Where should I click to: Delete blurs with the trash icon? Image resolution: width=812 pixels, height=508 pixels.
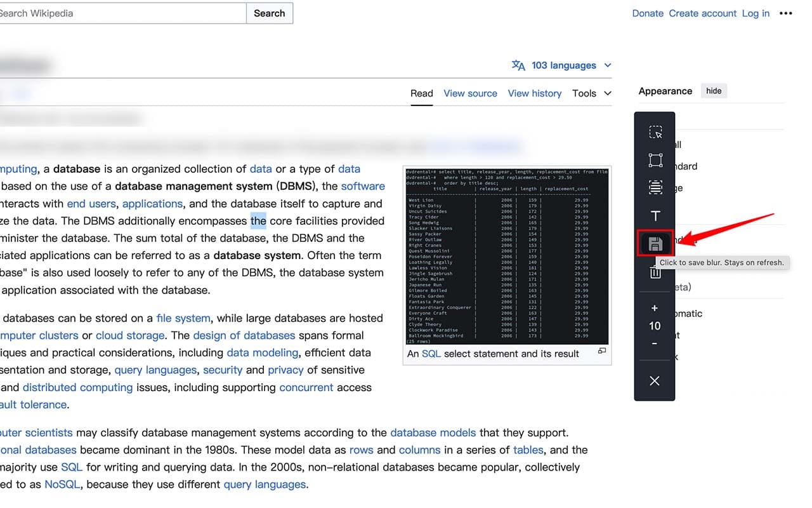click(655, 273)
